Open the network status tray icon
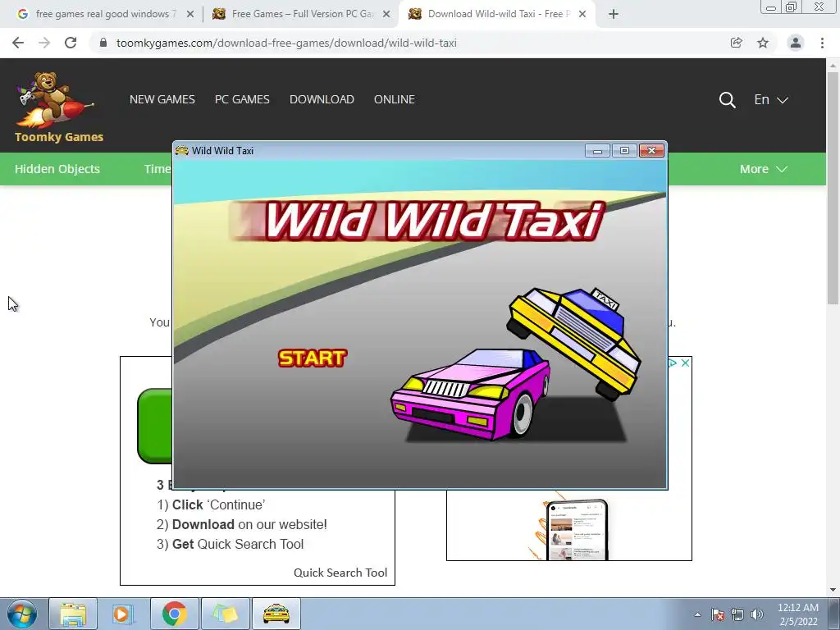The width and height of the screenshot is (840, 630). point(737,614)
